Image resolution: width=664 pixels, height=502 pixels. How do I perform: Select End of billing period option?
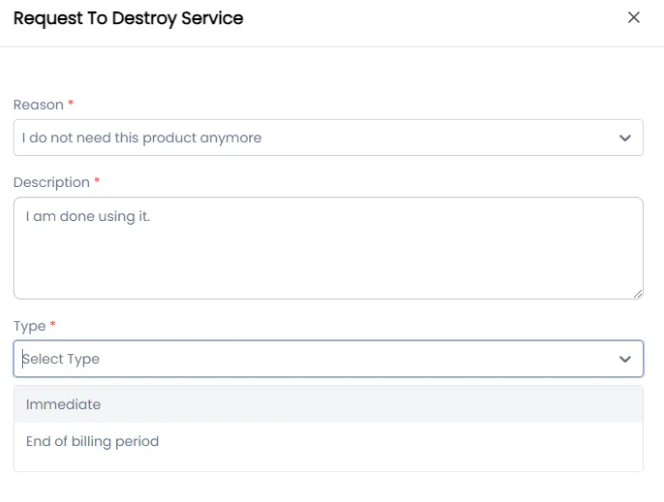pyautogui.click(x=92, y=441)
